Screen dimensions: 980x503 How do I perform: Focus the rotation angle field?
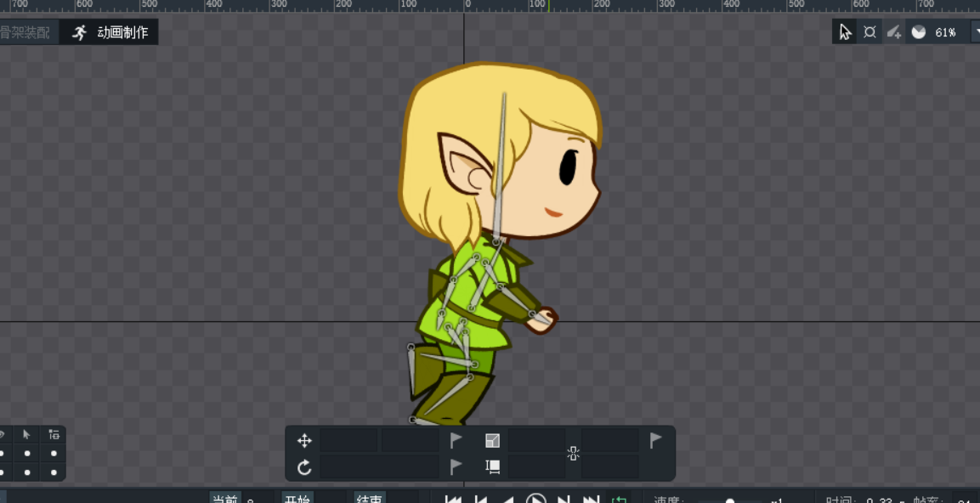click(x=379, y=466)
